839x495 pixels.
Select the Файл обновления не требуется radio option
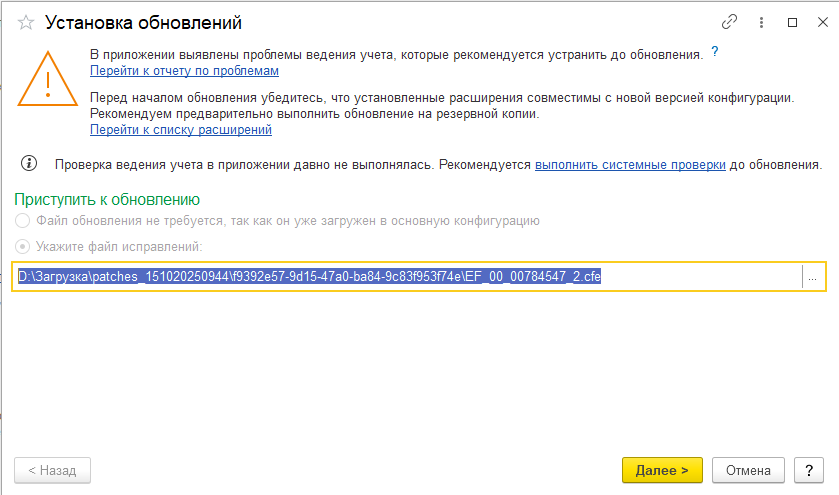tap(22, 221)
